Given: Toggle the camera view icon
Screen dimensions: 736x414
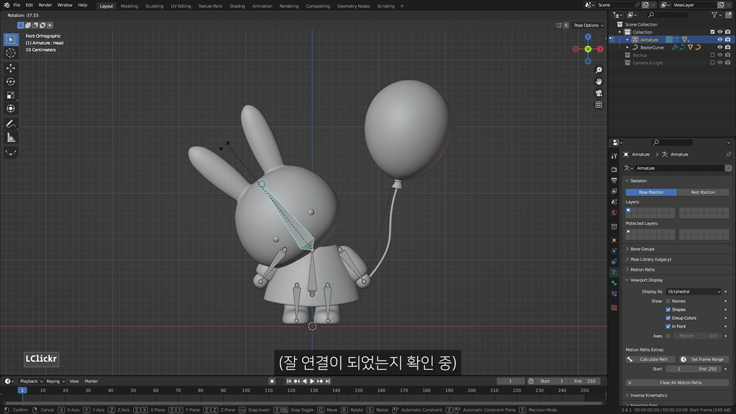Looking at the screenshot, I should [x=598, y=93].
